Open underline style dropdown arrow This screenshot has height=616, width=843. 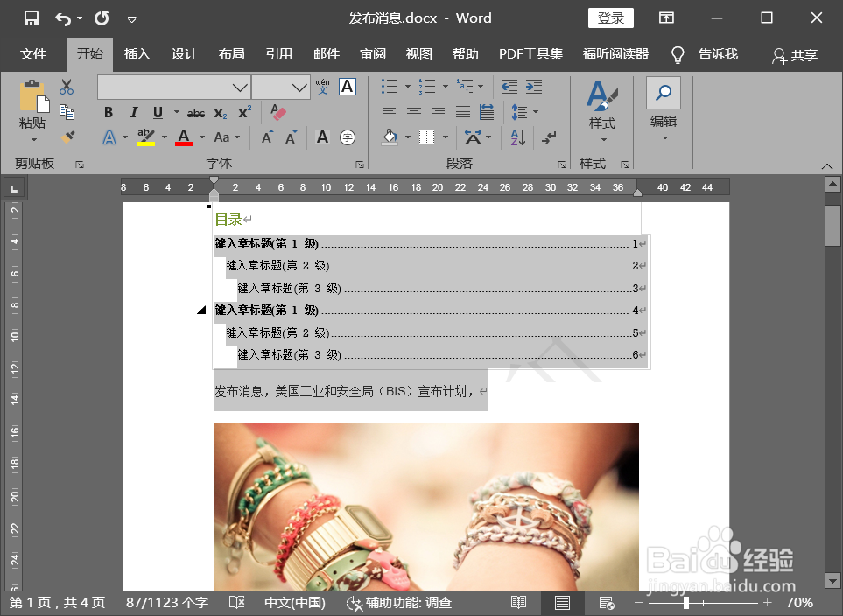(176, 112)
